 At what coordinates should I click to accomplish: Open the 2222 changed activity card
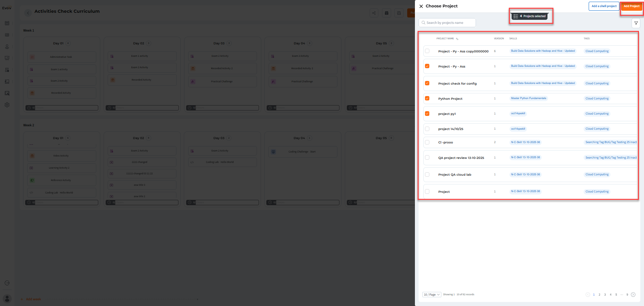pyautogui.click(x=142, y=162)
